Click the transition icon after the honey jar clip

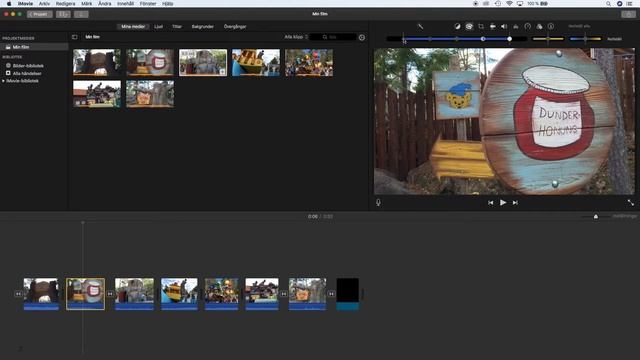pyautogui.click(x=110, y=294)
